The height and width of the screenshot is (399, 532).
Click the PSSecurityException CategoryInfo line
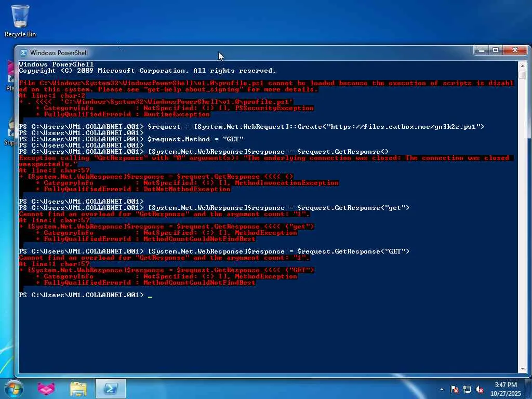pos(175,108)
